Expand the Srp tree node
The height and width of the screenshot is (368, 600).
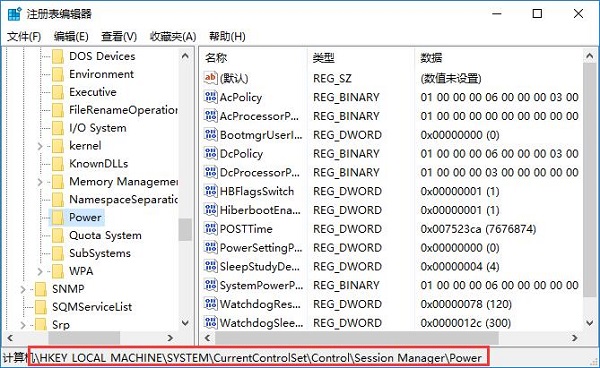click(23, 325)
